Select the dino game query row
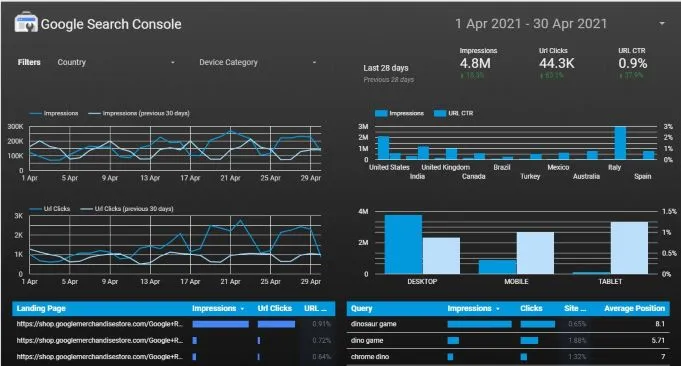The image size is (681, 366). click(508, 340)
